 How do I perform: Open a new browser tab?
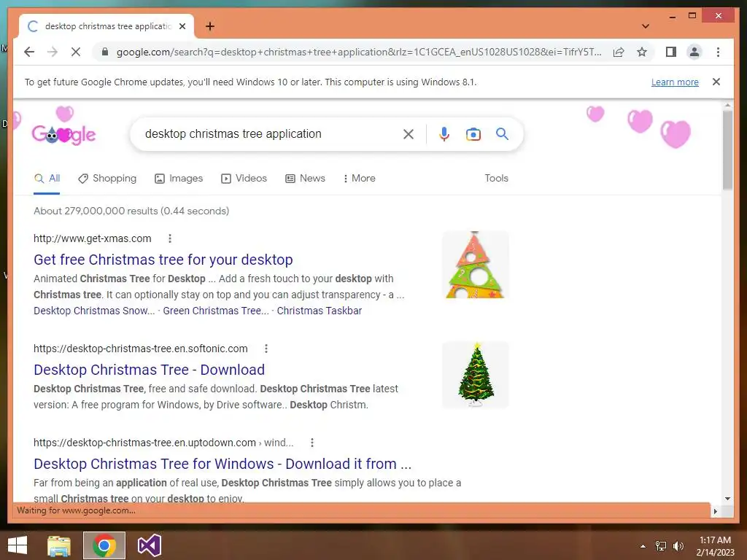click(x=209, y=26)
